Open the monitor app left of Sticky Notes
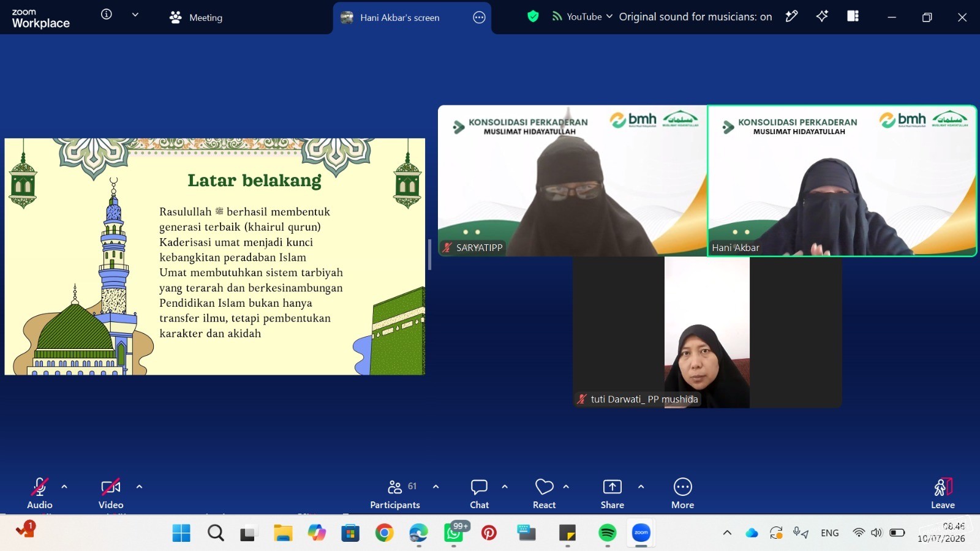The height and width of the screenshot is (551, 980). pos(526,533)
